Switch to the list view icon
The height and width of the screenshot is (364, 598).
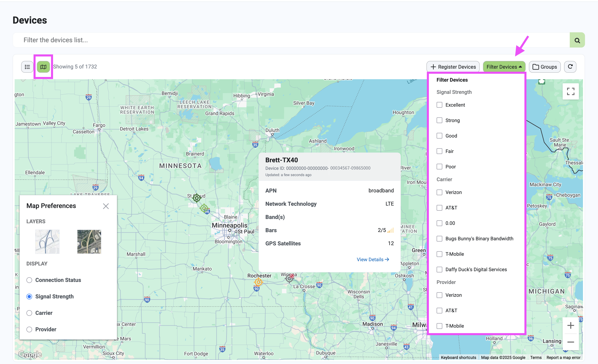(27, 67)
